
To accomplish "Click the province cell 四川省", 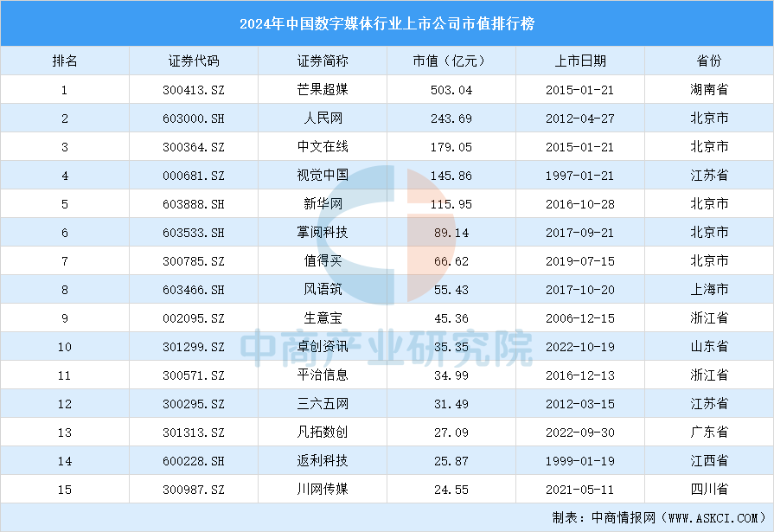I will pos(709,490).
